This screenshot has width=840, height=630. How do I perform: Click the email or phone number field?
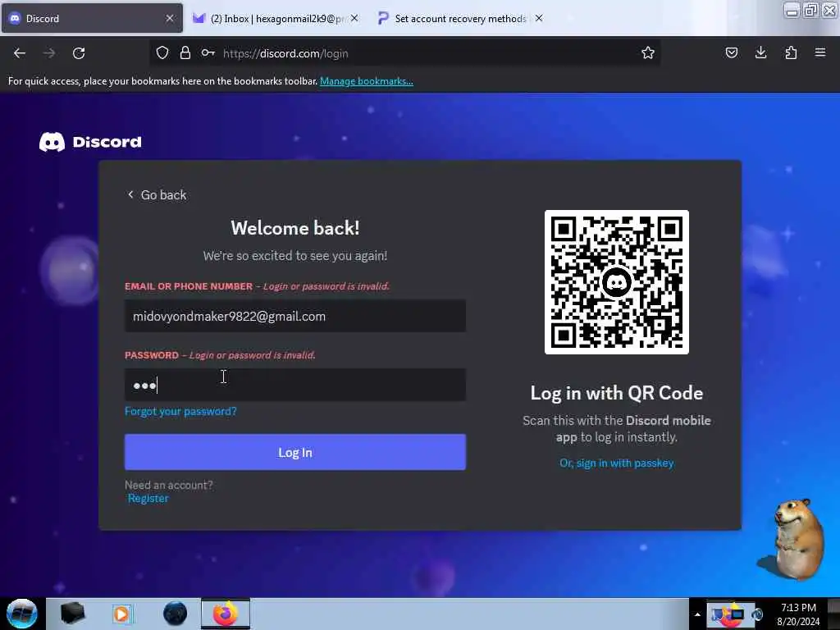295,316
